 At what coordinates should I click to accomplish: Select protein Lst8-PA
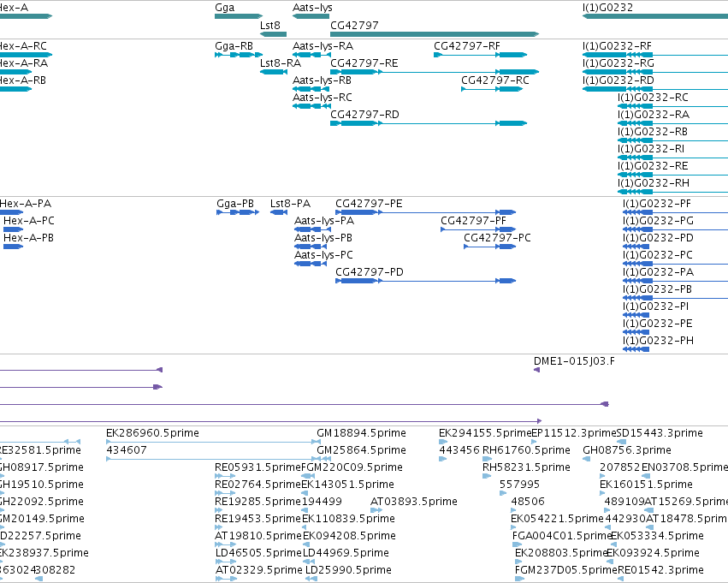[x=279, y=212]
